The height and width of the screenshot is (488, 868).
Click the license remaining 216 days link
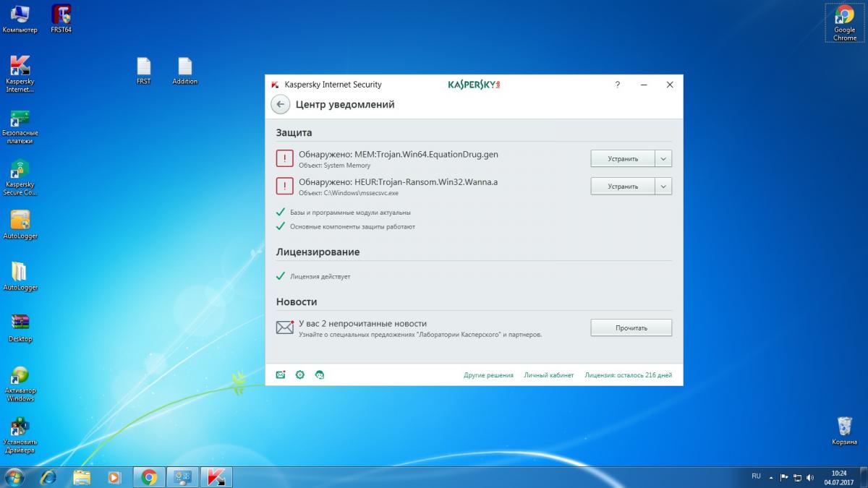pyautogui.click(x=628, y=375)
